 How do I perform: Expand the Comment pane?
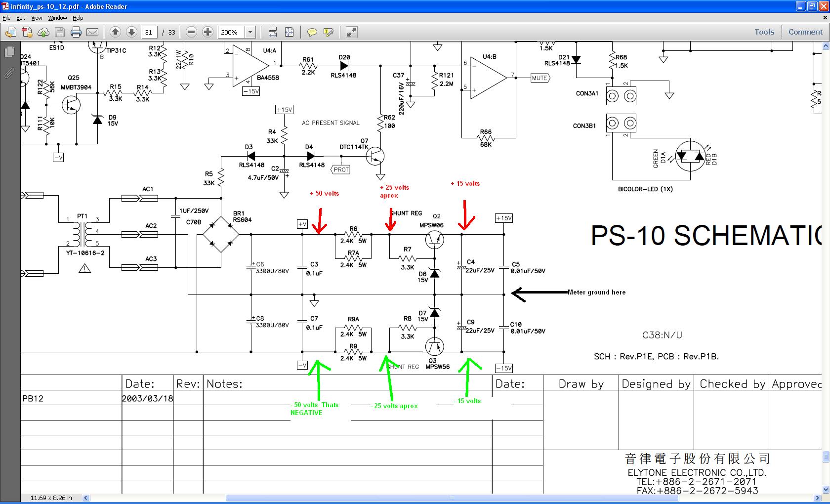(805, 32)
